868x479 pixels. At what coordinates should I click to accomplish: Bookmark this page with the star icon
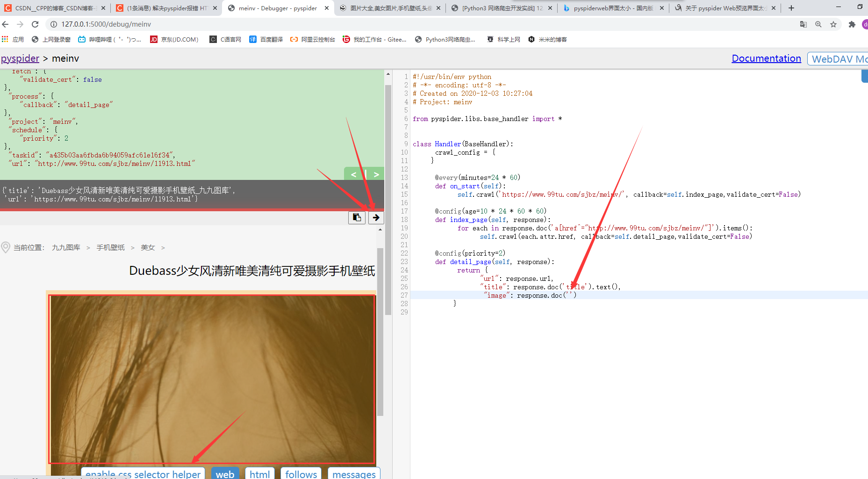pyautogui.click(x=833, y=24)
